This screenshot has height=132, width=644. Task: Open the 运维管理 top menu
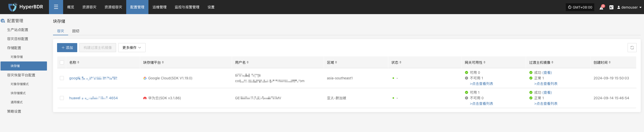click(x=160, y=7)
